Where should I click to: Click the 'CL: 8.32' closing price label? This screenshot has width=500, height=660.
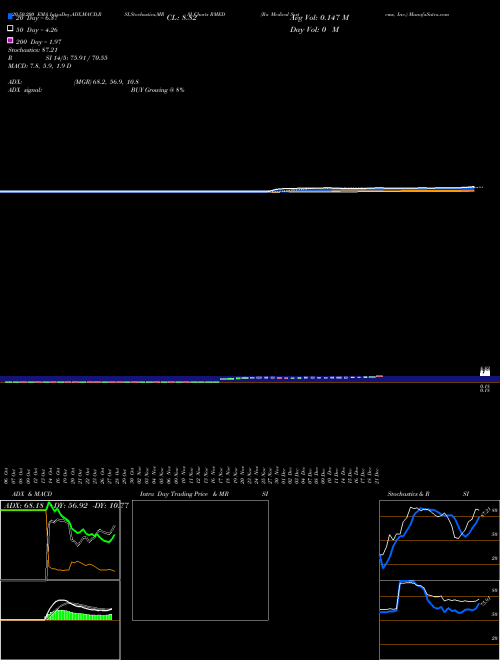point(181,18)
